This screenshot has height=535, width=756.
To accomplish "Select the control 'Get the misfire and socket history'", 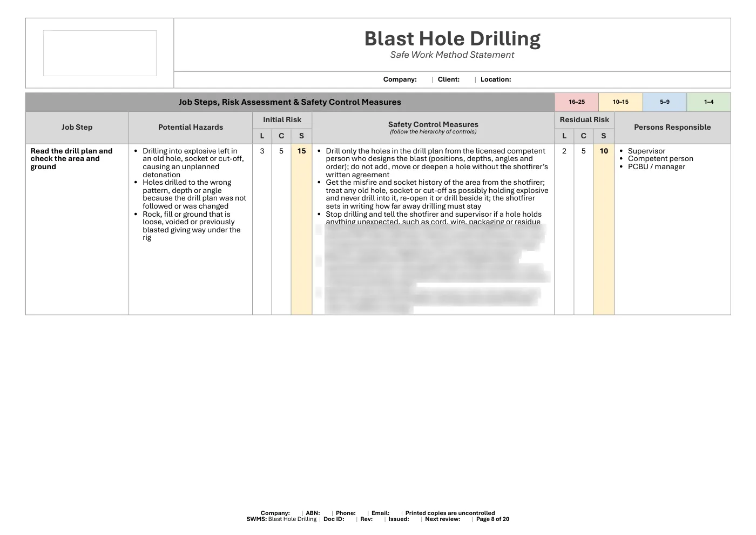I will tap(437, 195).
